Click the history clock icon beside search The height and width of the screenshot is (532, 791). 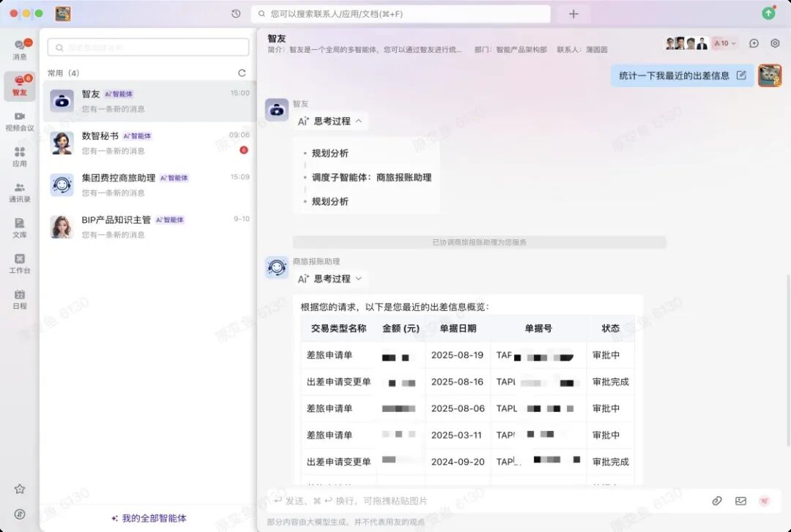click(236, 14)
